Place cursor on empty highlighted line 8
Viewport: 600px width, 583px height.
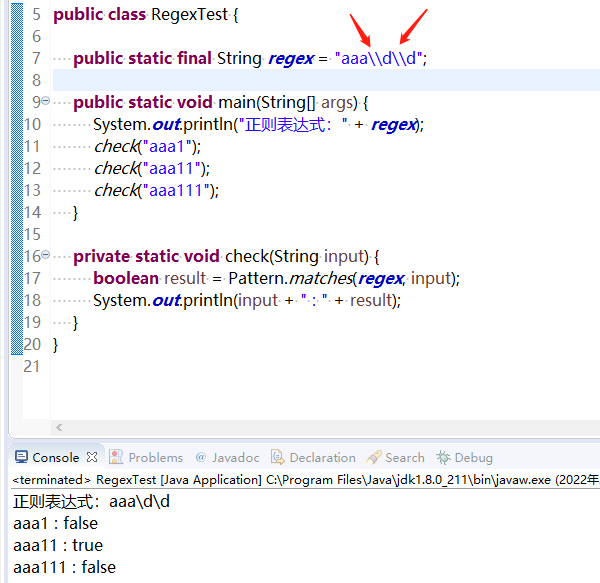pyautogui.click(x=326, y=80)
